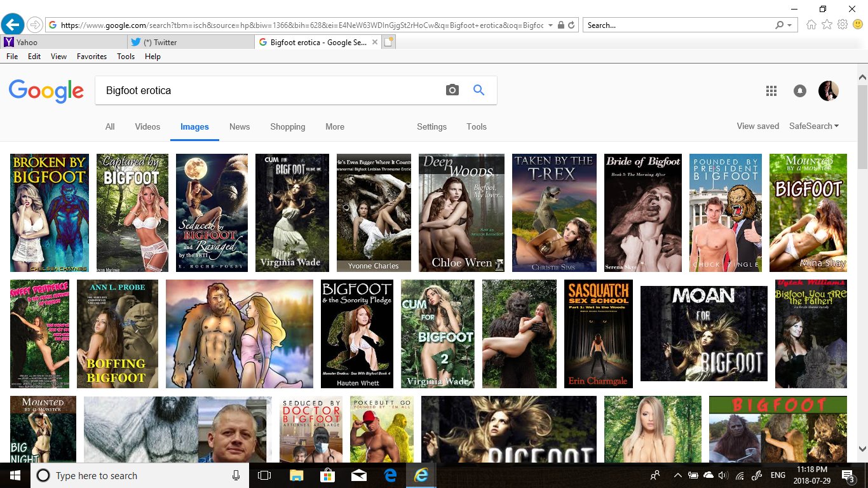Open the More search categories menu

(335, 127)
